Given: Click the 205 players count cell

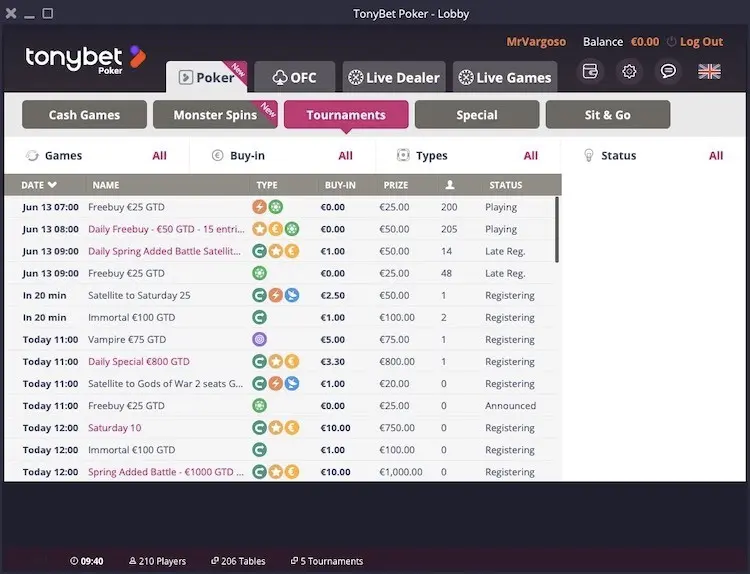Looking at the screenshot, I should point(449,229).
